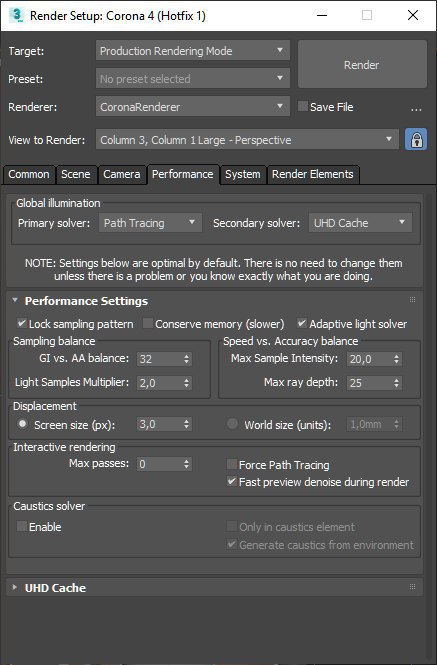The width and height of the screenshot is (437, 665).
Task: Click Light Samples Multiplier spinner arrows
Action: 186,383
